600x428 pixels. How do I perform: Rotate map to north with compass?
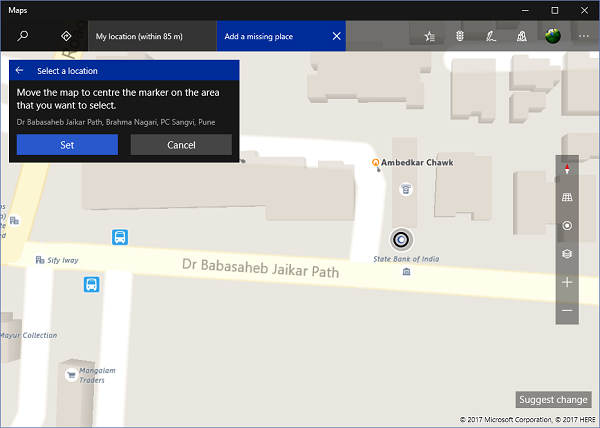coord(567,169)
